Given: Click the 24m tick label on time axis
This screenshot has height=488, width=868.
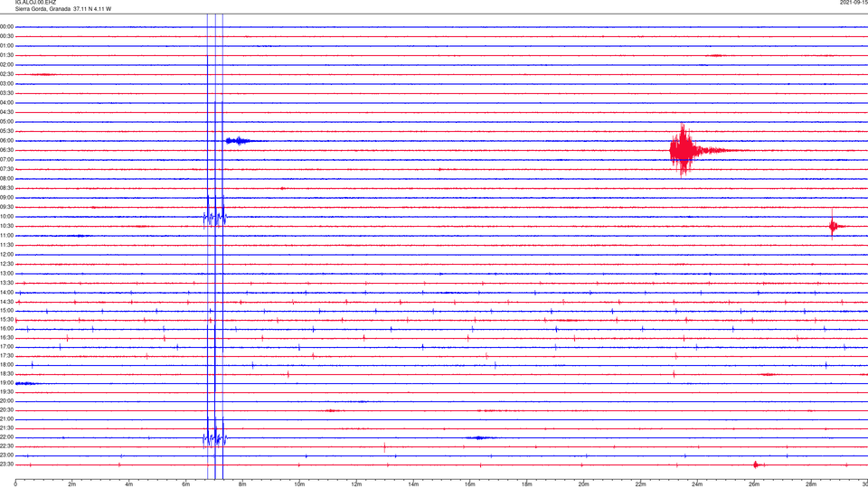Looking at the screenshot, I should [x=697, y=484].
